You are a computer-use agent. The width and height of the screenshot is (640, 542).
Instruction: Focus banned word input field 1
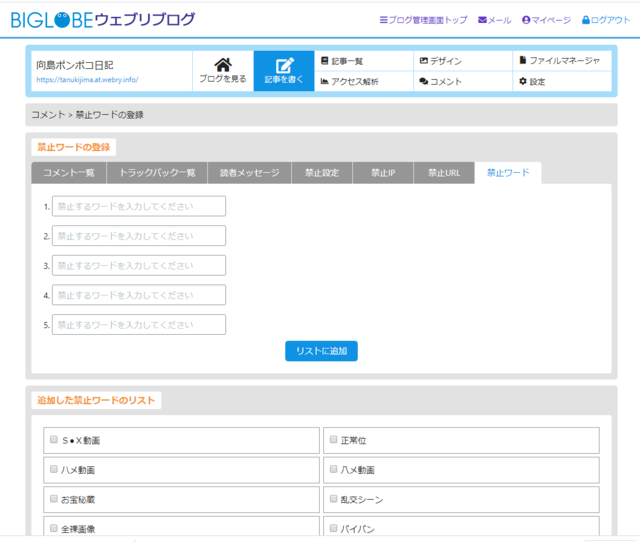139,207
